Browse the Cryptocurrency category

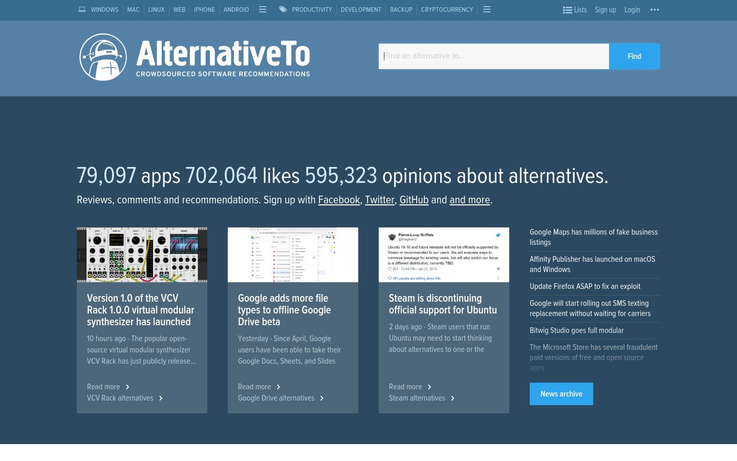pos(447,9)
